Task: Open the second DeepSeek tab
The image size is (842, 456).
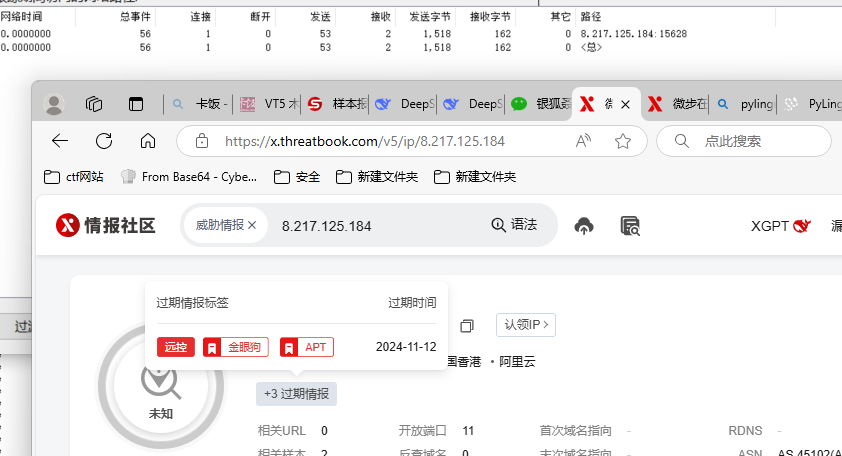Action: pos(473,104)
